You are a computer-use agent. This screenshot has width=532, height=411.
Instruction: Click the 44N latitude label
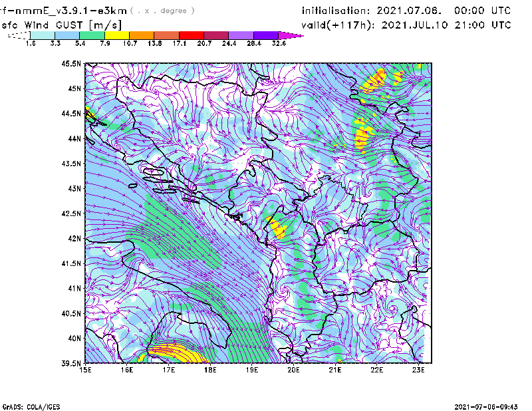pyautogui.click(x=74, y=138)
